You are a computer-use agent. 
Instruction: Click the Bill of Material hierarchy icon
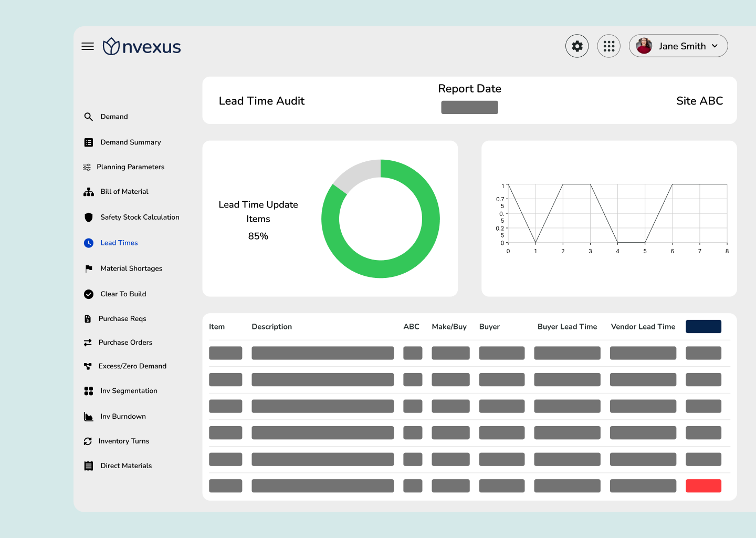click(89, 192)
